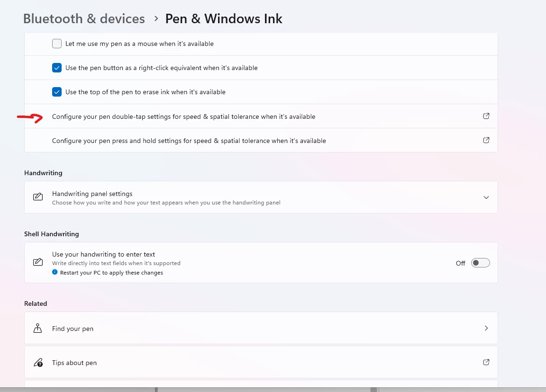Click 'Choose how you write' description text
Screen dimensions: 546x392
tap(166, 203)
